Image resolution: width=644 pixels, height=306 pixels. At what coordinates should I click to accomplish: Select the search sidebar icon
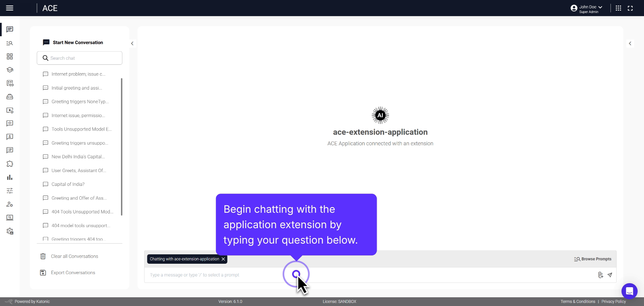tap(9, 43)
